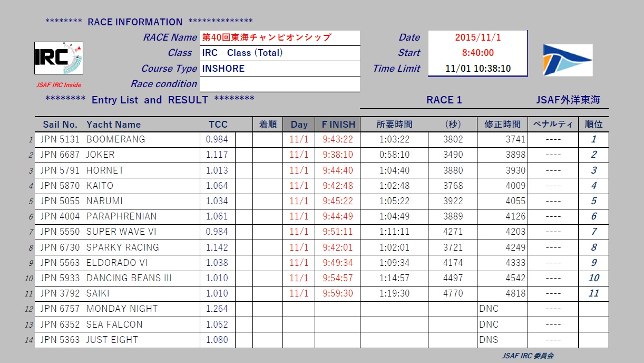This screenshot has width=644, height=363.
Task: Click the 'Entry List and RESULT' heading
Action: click(x=150, y=100)
